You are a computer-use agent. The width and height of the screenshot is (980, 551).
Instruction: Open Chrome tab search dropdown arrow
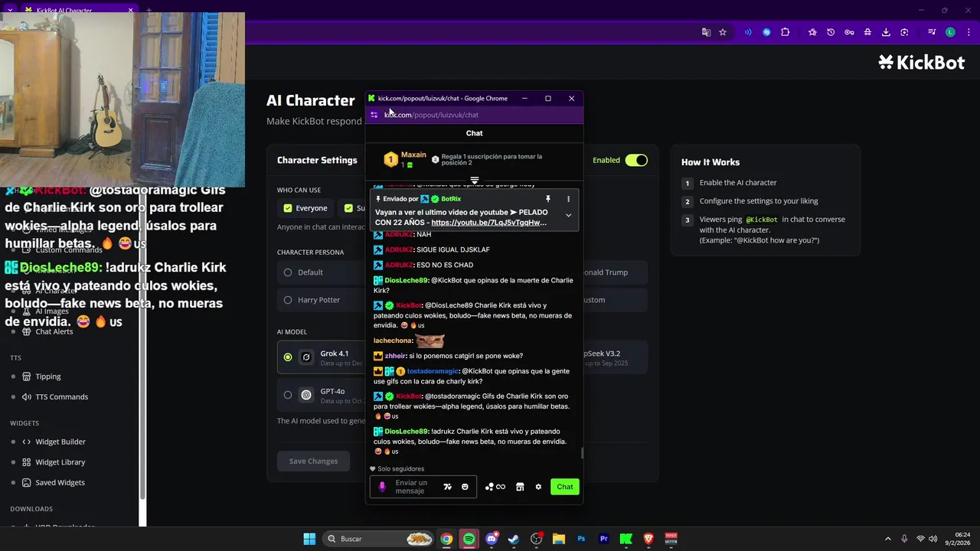[x=10, y=10]
